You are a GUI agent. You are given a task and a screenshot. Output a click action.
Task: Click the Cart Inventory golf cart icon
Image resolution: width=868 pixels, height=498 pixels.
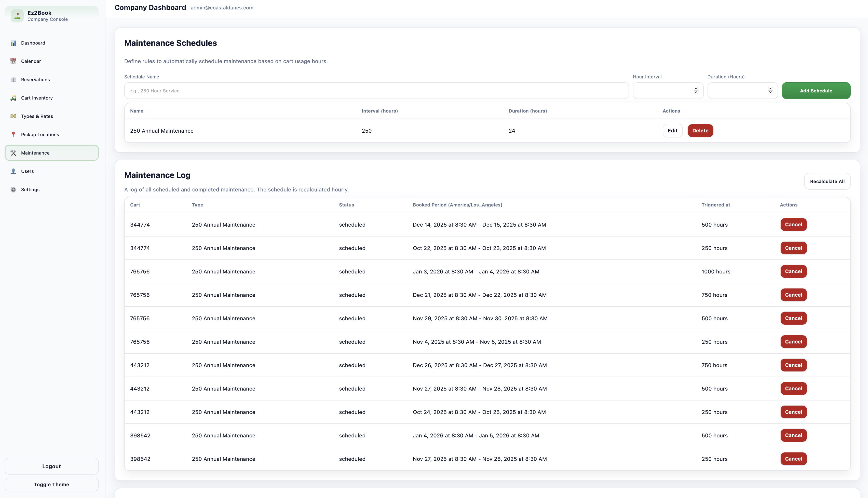(x=13, y=98)
